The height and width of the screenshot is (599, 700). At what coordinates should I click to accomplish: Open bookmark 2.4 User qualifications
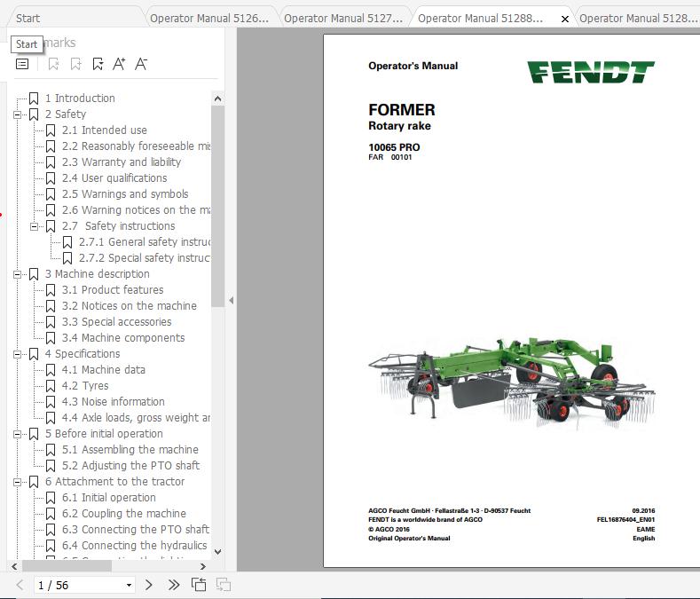[114, 177]
